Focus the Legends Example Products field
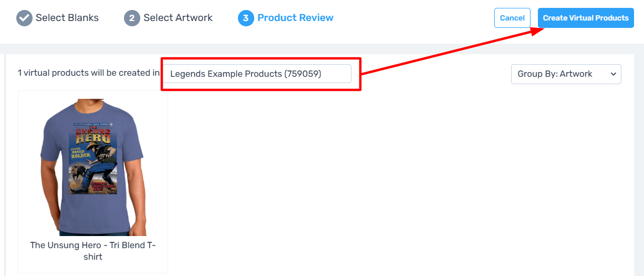 [257, 74]
